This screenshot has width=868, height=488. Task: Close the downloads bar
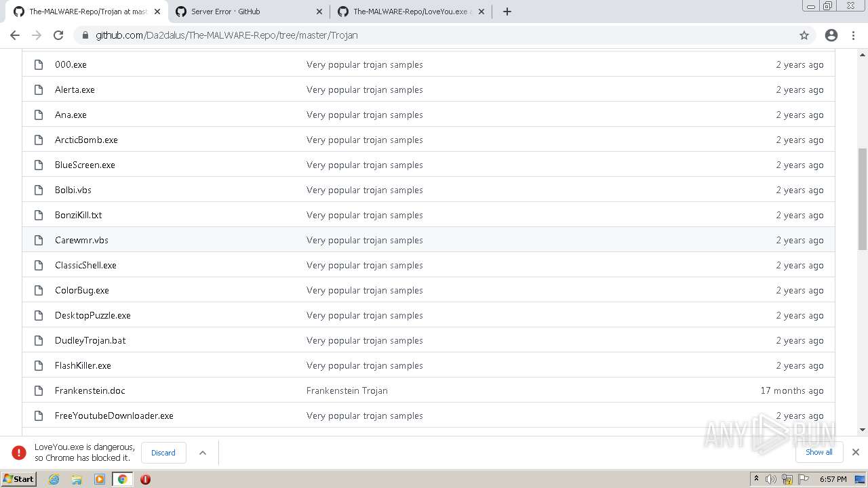856,452
